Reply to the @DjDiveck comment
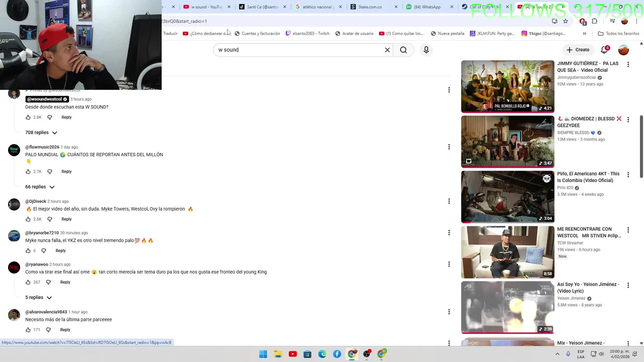The image size is (644, 362). [66, 219]
